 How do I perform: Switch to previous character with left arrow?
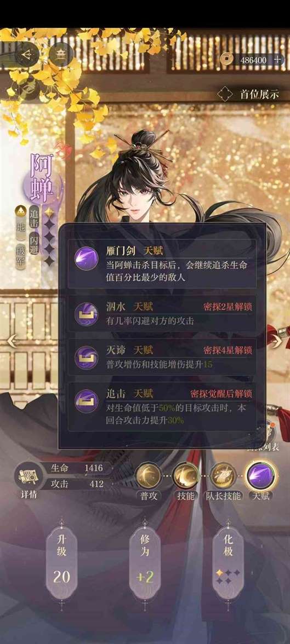pyautogui.click(x=13, y=340)
